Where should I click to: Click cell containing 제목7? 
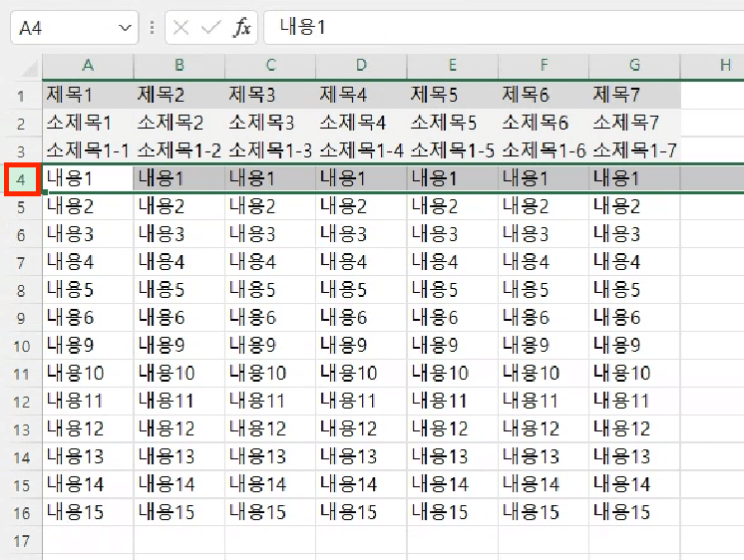point(634,96)
